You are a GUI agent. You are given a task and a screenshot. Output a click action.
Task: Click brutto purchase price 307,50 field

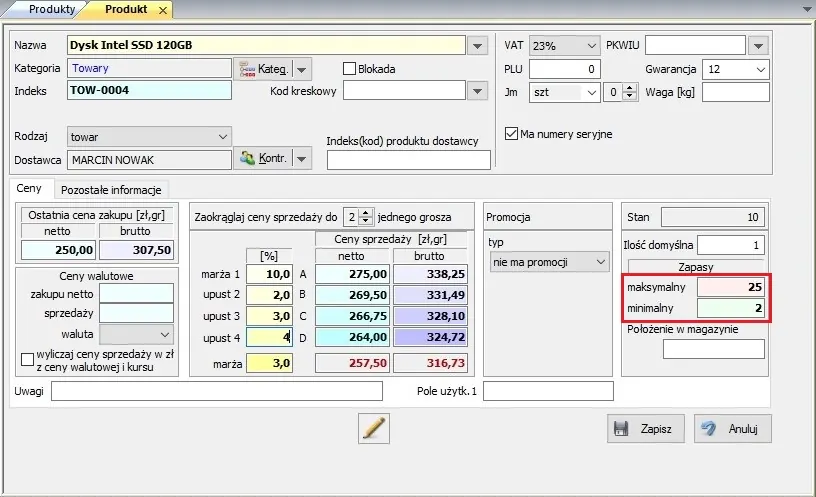click(x=136, y=250)
